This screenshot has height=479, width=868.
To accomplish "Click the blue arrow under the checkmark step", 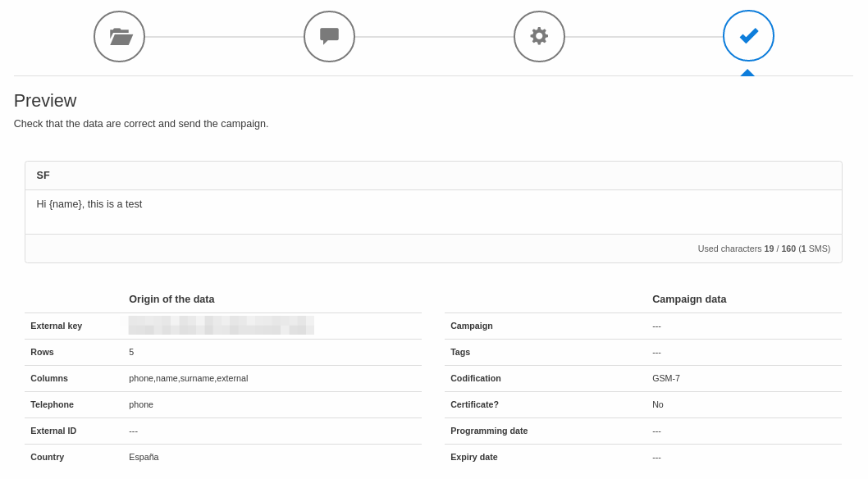I will click(x=747, y=73).
